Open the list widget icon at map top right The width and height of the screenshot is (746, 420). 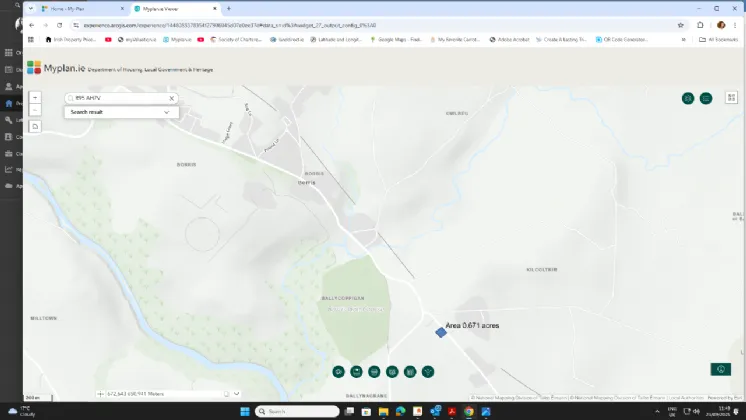[x=706, y=98]
